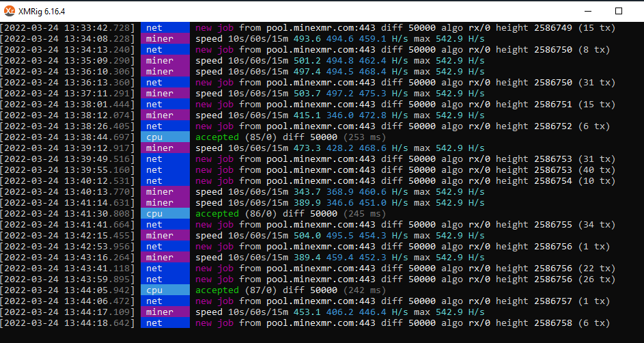Viewport: 644px width, 343px height.
Task: Click the (242 ms) latency text
Action: point(365,290)
